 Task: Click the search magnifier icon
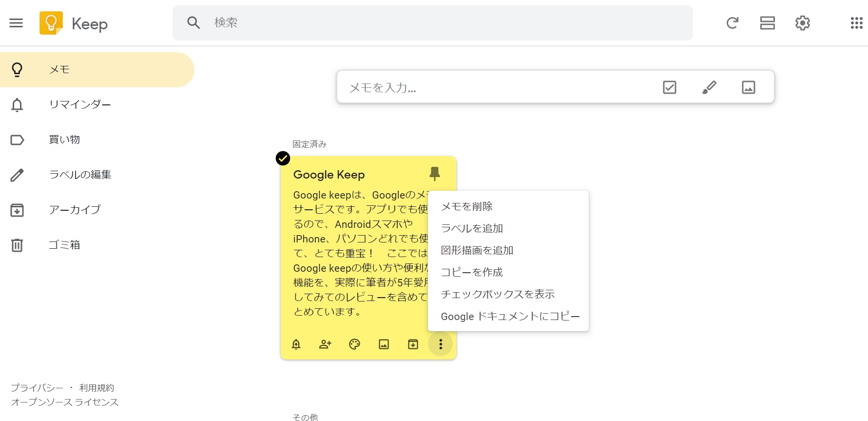193,22
